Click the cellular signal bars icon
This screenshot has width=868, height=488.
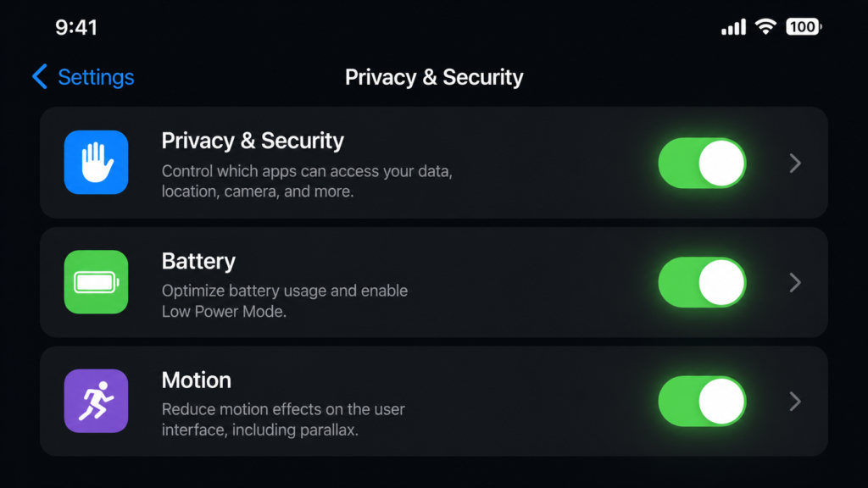pos(732,26)
